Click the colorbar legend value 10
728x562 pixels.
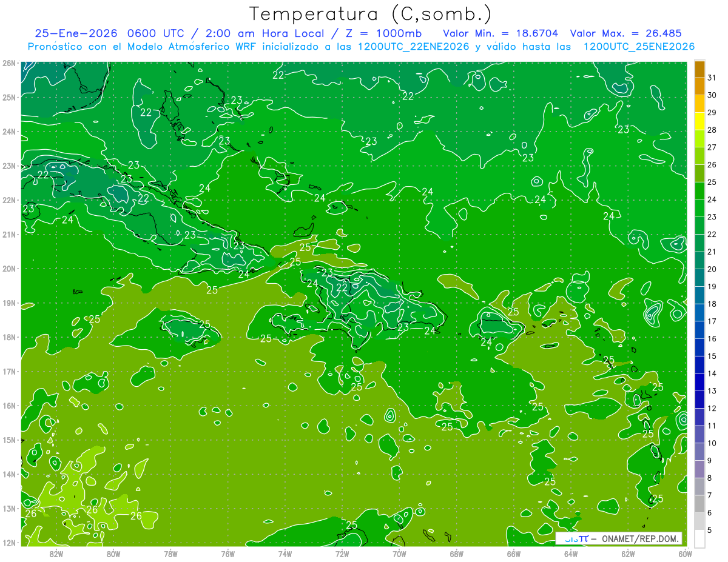click(712, 443)
